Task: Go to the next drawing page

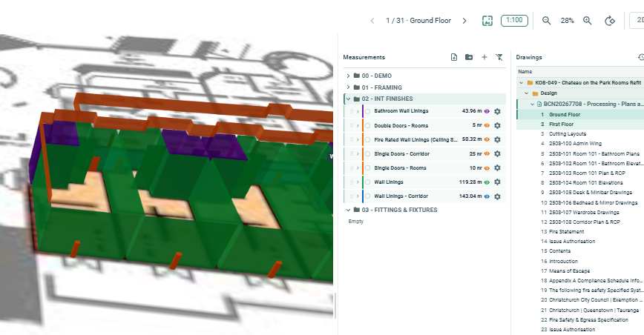Action: click(x=464, y=21)
